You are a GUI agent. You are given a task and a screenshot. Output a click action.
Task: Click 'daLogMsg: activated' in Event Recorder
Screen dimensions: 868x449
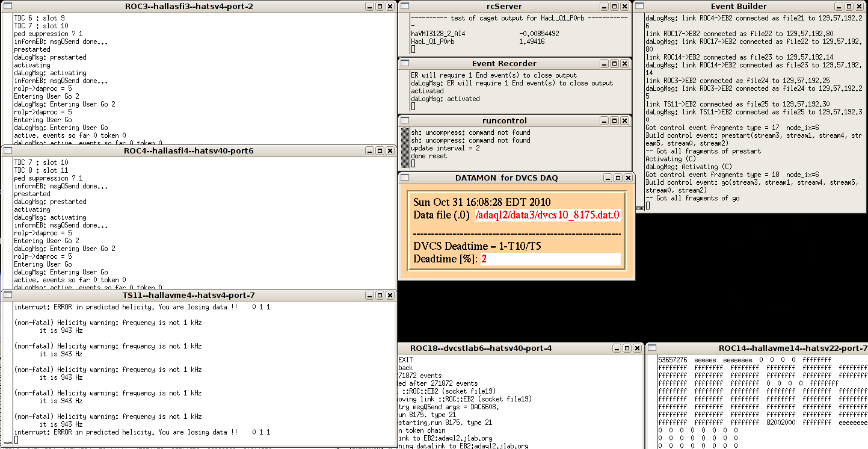(446, 99)
